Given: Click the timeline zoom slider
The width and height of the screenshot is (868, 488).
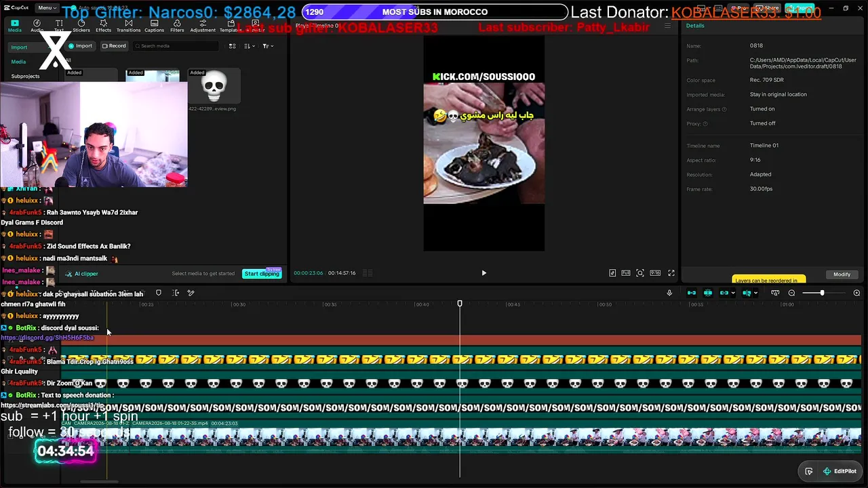Looking at the screenshot, I should click(823, 293).
